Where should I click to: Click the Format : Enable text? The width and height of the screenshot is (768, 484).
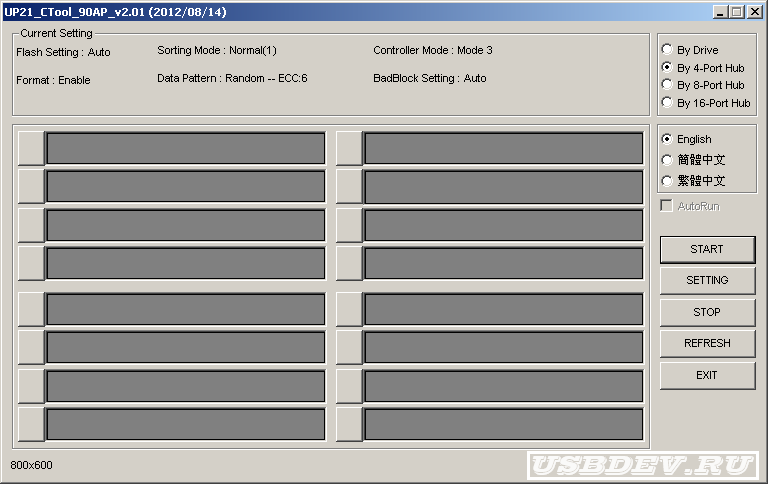coord(53,80)
